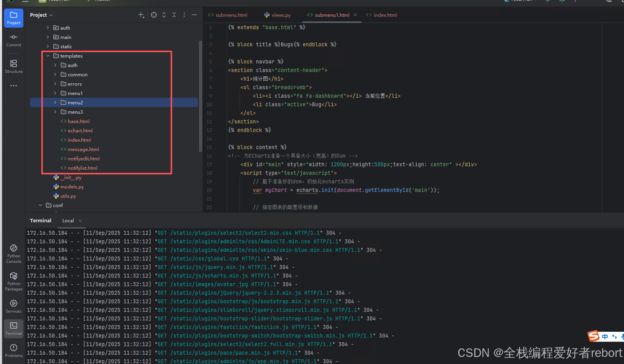Viewport: 624px width, 364px height.
Task: Click the echarts.min.js log line
Action: point(162,276)
